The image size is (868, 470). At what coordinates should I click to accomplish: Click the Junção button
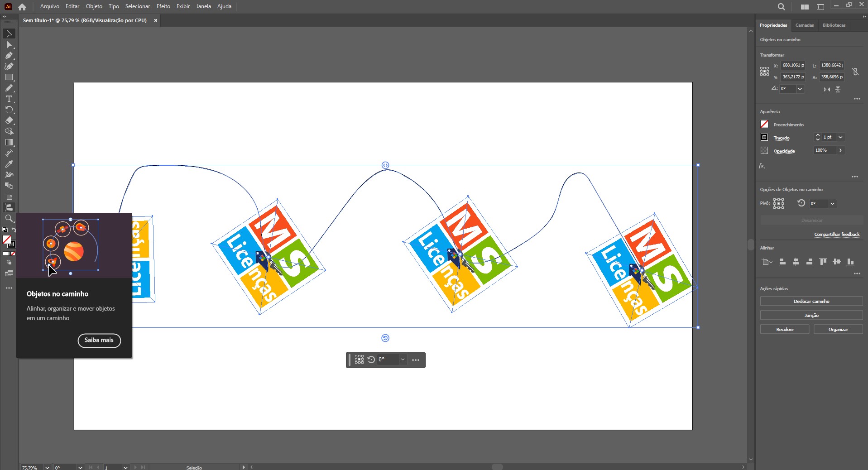(811, 315)
